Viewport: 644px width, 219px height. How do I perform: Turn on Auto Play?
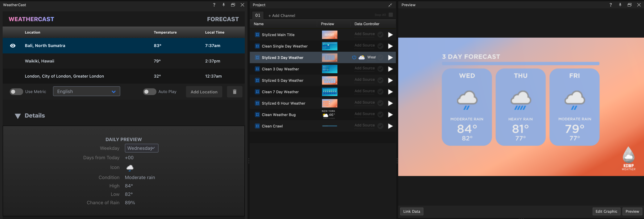tap(149, 92)
